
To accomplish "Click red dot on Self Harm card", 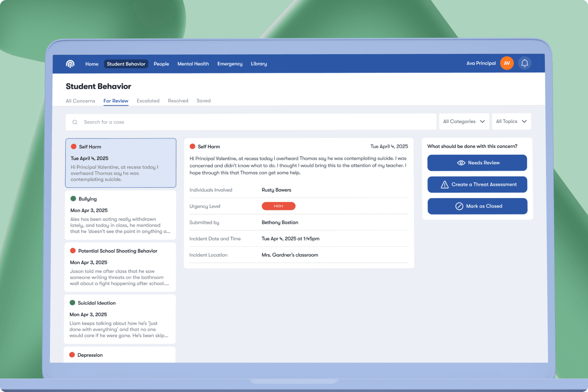I will 73,147.
